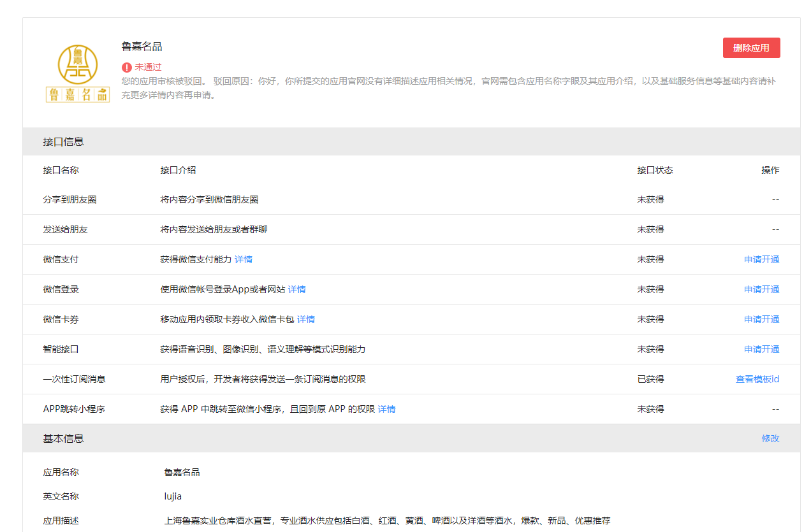Image resolution: width=811 pixels, height=532 pixels.
Task: Click 申请开通 for 微信登录
Action: pos(761,289)
